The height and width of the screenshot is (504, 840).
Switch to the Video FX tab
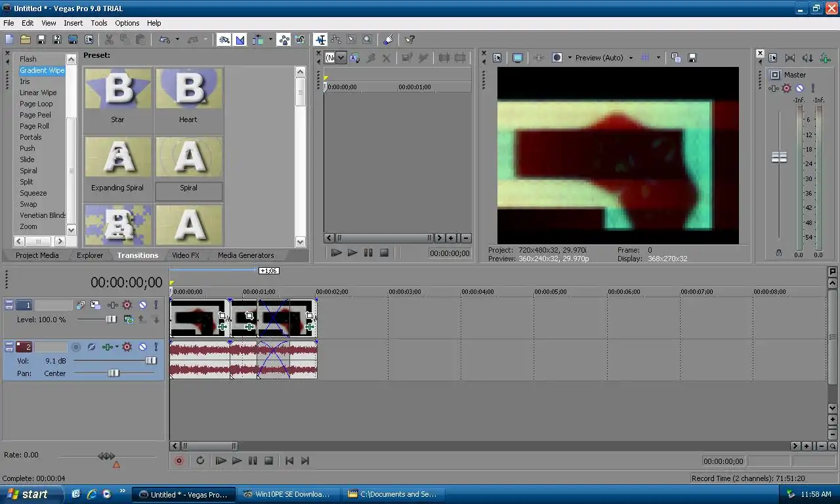(x=185, y=255)
